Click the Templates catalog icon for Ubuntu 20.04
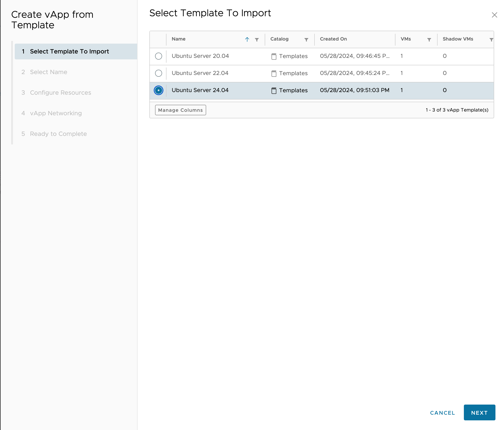Image resolution: width=504 pixels, height=430 pixels. click(273, 56)
